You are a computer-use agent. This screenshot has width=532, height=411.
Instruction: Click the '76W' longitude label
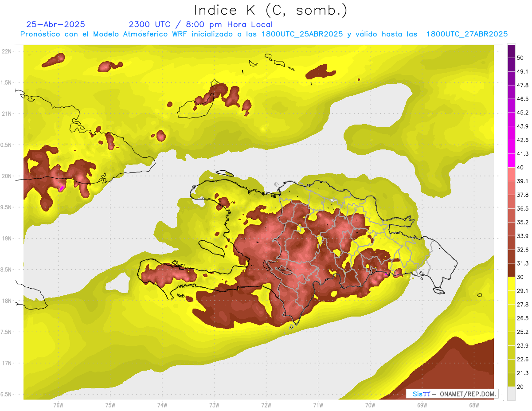click(58, 405)
